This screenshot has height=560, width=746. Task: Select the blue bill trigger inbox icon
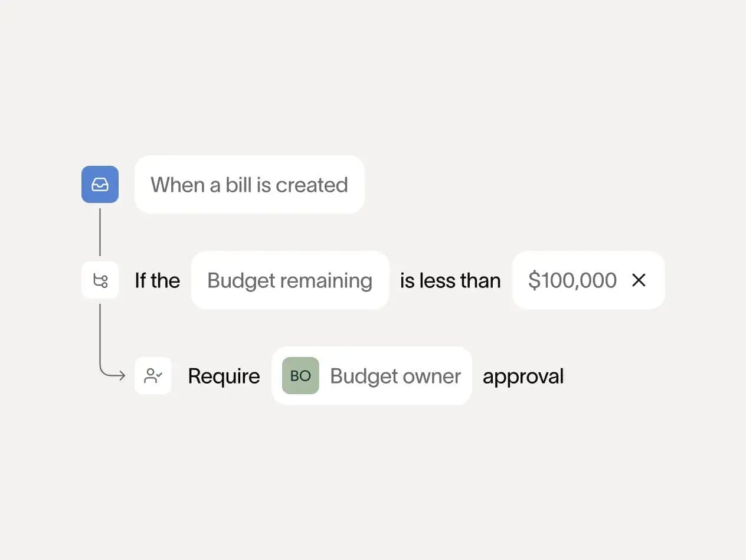tap(100, 184)
